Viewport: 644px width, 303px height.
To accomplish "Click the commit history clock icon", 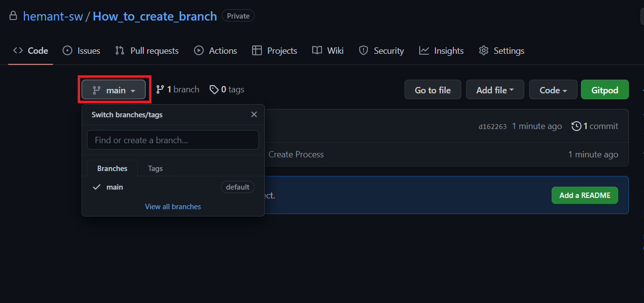I will click(x=577, y=126).
